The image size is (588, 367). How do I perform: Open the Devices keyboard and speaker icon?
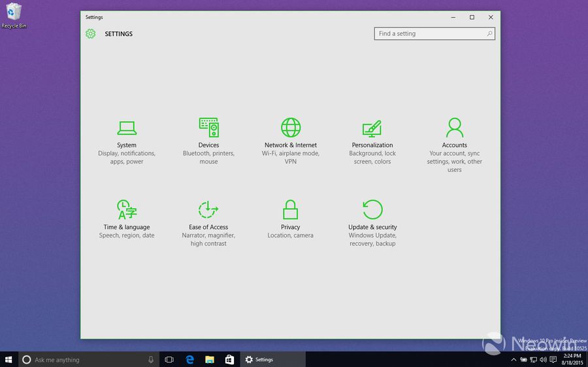tap(209, 128)
